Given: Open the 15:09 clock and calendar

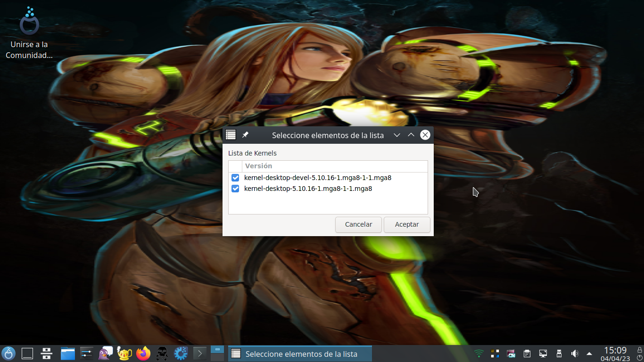Looking at the screenshot, I should click(615, 354).
